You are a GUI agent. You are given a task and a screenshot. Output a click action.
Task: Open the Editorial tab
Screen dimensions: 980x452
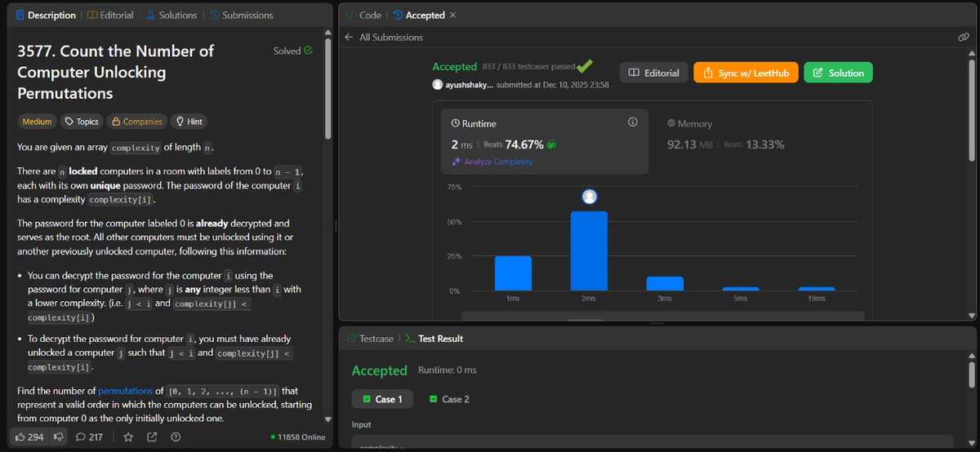coord(111,15)
